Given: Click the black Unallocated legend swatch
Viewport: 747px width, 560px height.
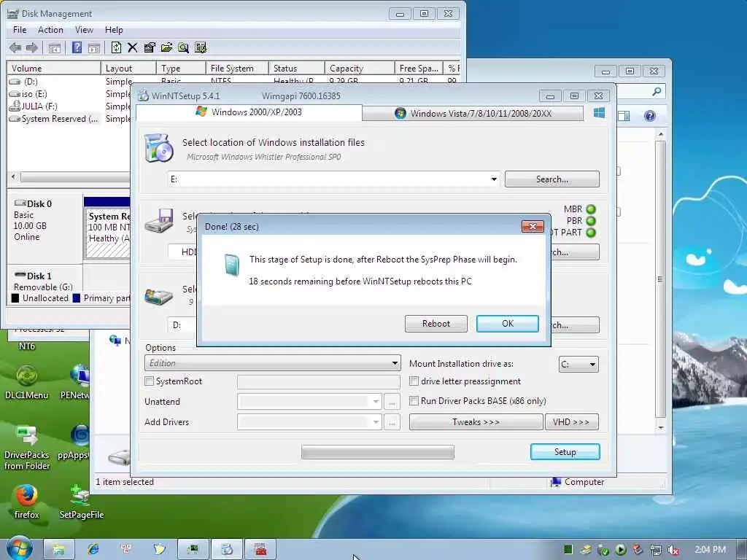Looking at the screenshot, I should coord(15,298).
